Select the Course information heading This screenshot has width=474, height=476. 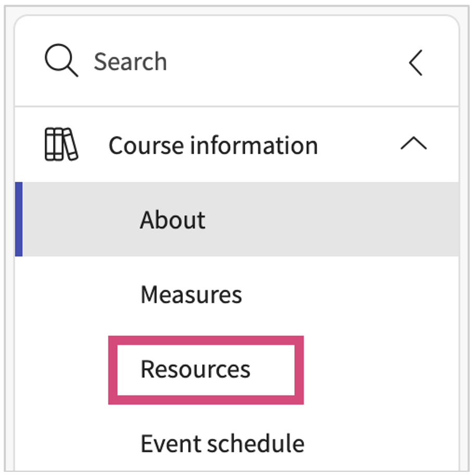click(x=213, y=145)
